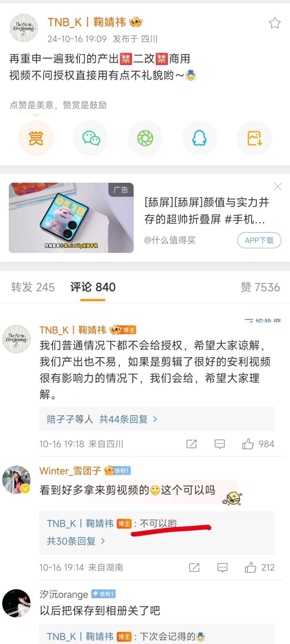Viewport: 290px width, 644px height.
Task: Open the 赞 7536 likes tab
Action: click(260, 287)
